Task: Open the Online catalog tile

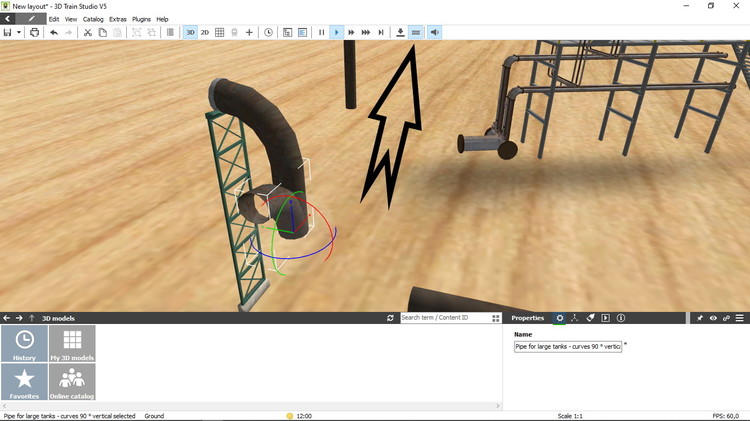Action: [72, 381]
